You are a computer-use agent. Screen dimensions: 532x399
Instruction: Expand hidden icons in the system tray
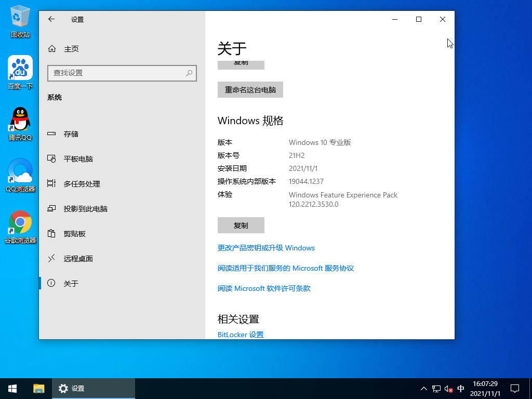424,388
